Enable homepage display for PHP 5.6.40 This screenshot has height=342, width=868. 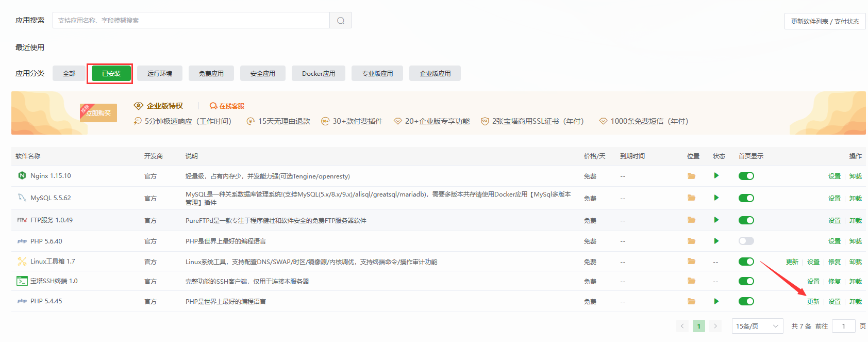pyautogui.click(x=746, y=241)
